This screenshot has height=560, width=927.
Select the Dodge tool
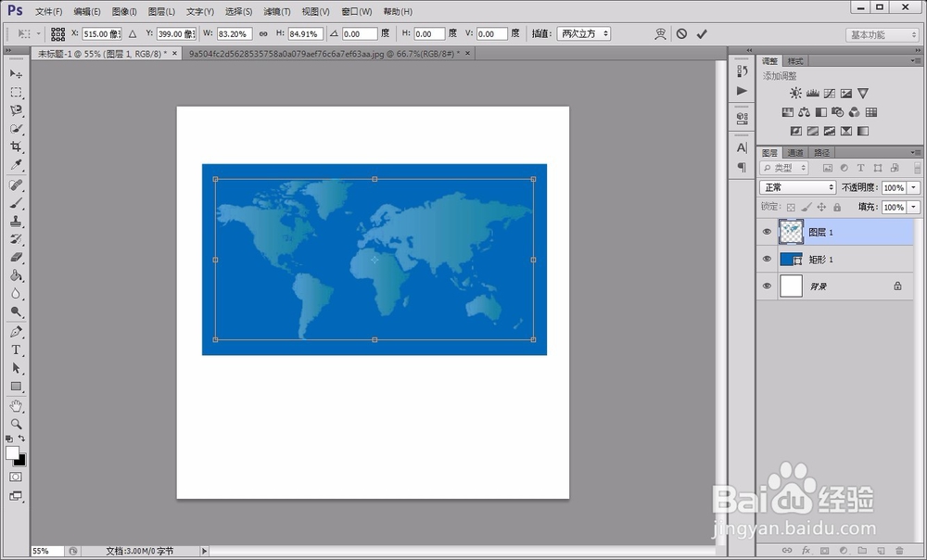tap(16, 312)
